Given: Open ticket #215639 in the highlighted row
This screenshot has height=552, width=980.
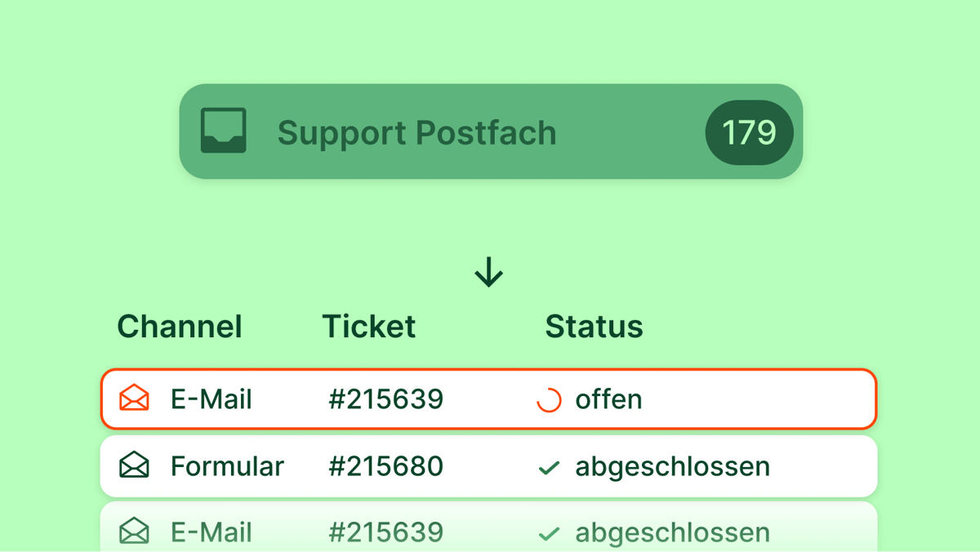Looking at the screenshot, I should tap(385, 399).
